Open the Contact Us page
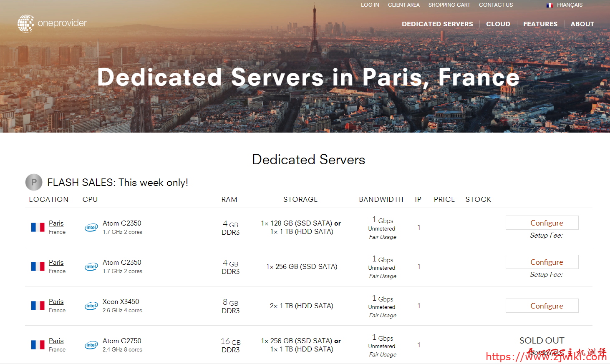The height and width of the screenshot is (364, 610). (496, 5)
